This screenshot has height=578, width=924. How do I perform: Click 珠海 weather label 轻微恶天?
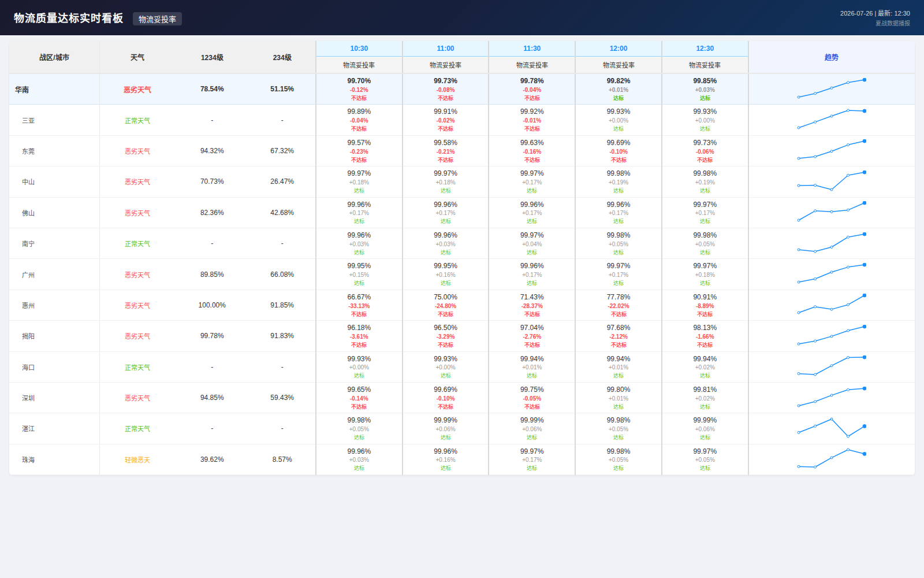coord(137,460)
